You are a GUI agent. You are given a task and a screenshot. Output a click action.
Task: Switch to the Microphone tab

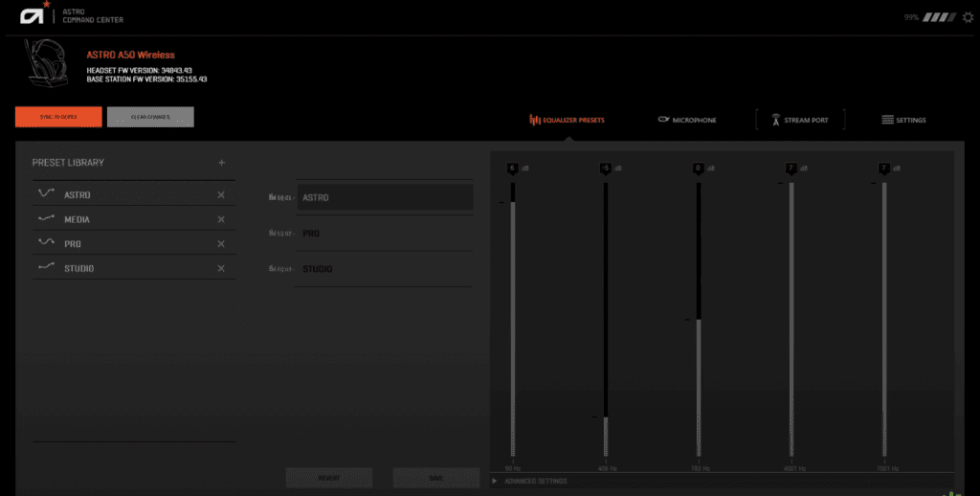(x=687, y=120)
